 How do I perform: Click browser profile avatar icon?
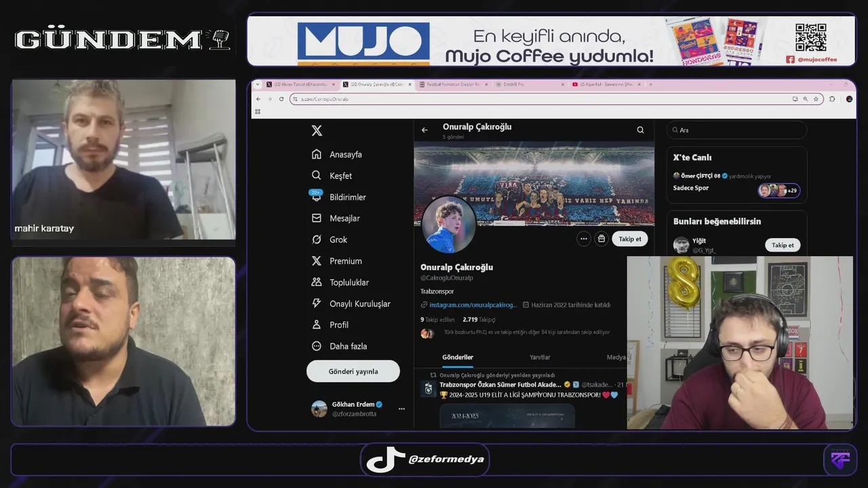pos(850,99)
